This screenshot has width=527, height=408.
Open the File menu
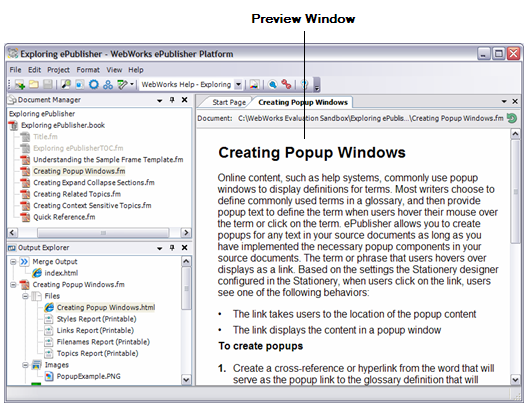pos(15,70)
